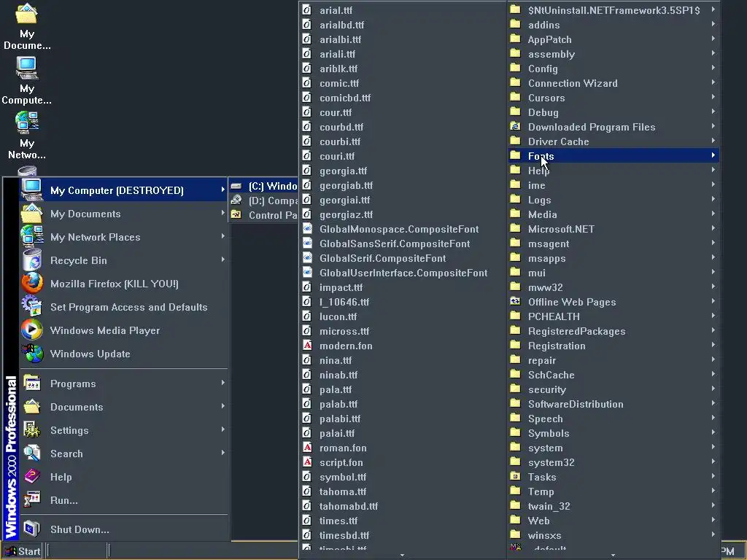Choose Windows Update from Start menu
The image size is (747, 560).
[x=123, y=354]
